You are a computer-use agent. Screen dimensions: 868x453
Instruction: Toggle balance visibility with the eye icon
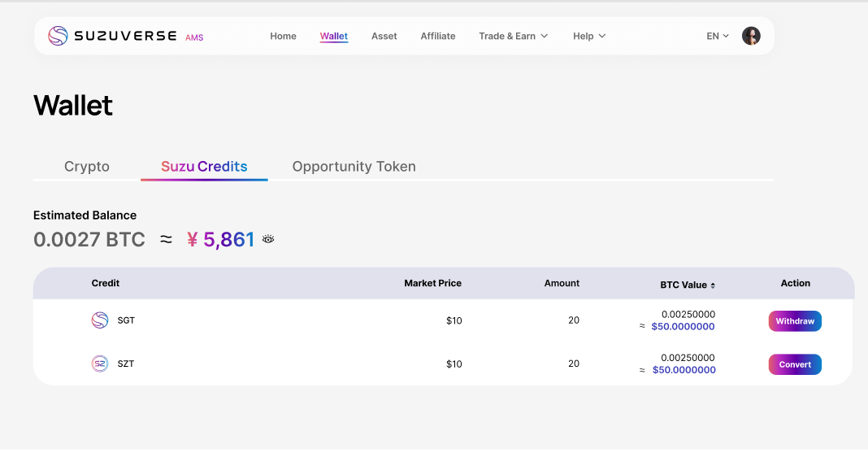(x=268, y=239)
